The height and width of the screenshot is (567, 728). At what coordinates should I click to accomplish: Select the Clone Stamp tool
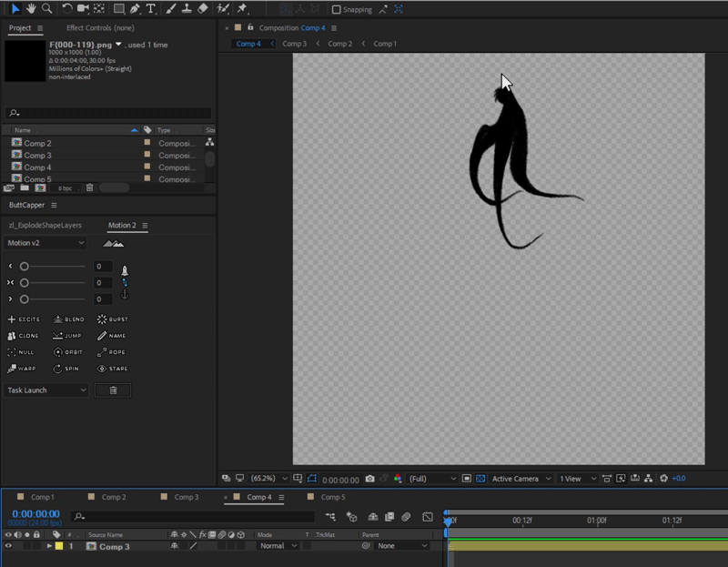186,8
